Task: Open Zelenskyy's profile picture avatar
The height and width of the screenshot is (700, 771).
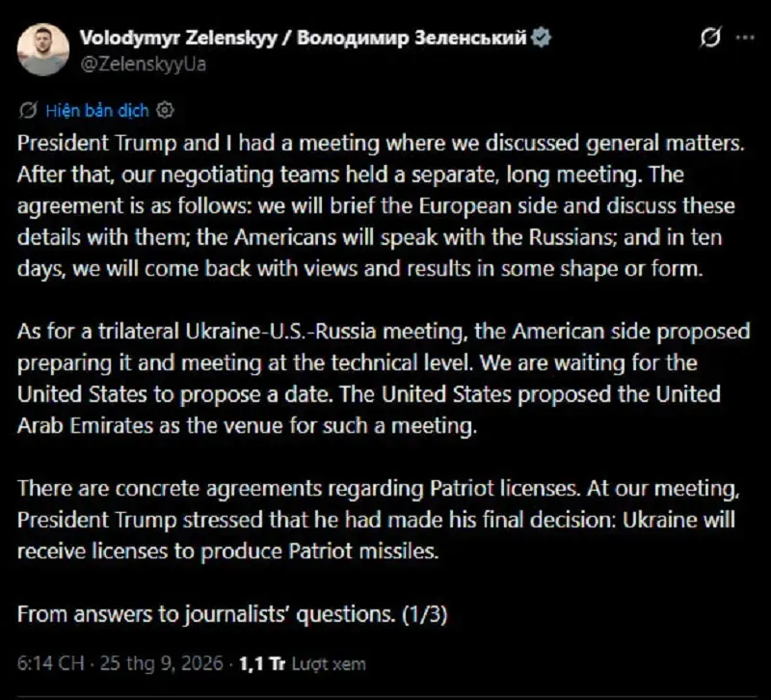Action: coord(42,50)
